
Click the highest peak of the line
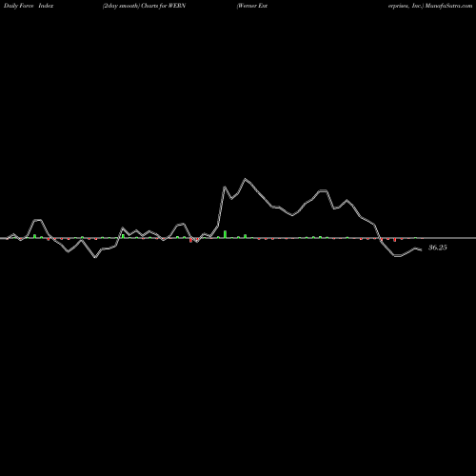click(245, 179)
